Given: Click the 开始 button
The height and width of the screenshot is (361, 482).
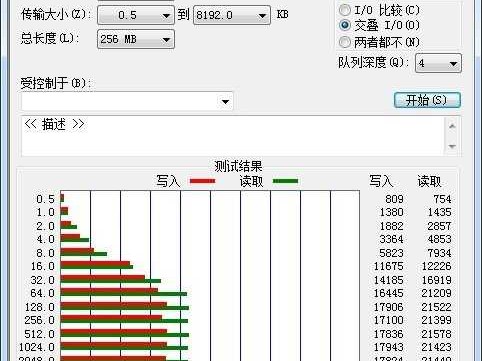Looking at the screenshot, I should 427,100.
